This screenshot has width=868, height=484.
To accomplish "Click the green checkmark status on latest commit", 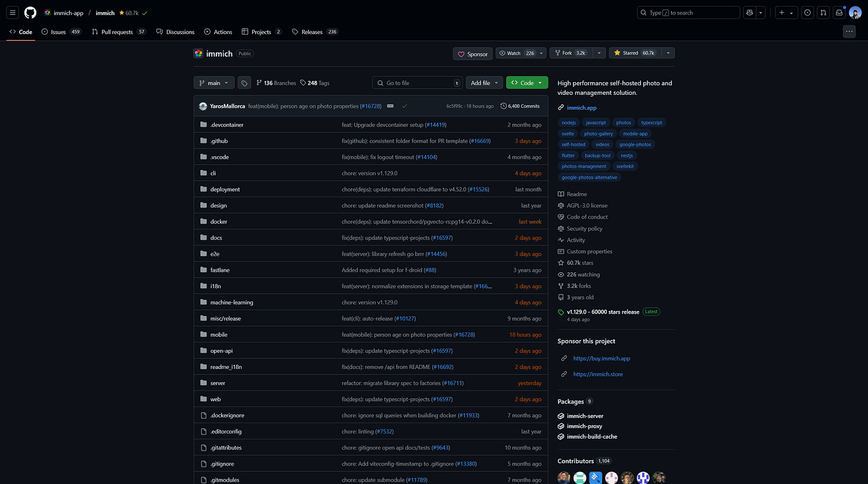I will [x=404, y=106].
